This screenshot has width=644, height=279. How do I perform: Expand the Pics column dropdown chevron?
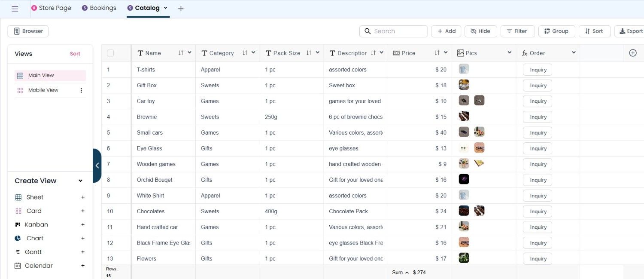(509, 53)
